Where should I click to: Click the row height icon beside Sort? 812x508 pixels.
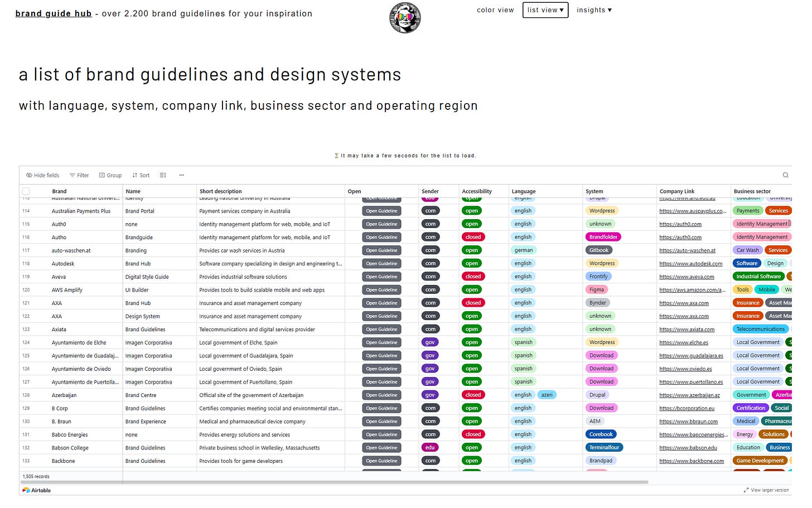point(162,175)
